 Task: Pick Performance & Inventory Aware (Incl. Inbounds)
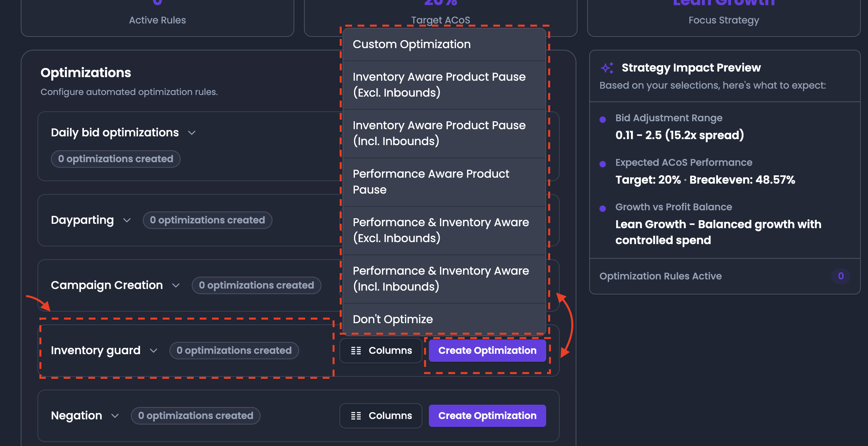[x=444, y=279]
